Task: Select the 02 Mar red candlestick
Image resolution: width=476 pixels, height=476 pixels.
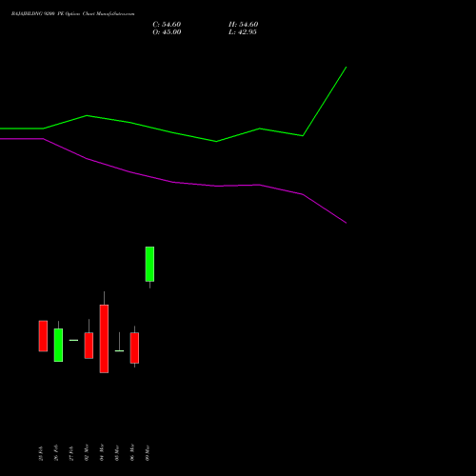Action: pyautogui.click(x=89, y=346)
